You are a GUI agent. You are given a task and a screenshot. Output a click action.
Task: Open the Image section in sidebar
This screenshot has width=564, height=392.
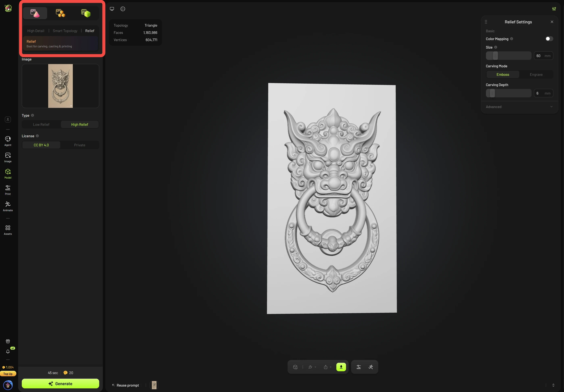8,158
